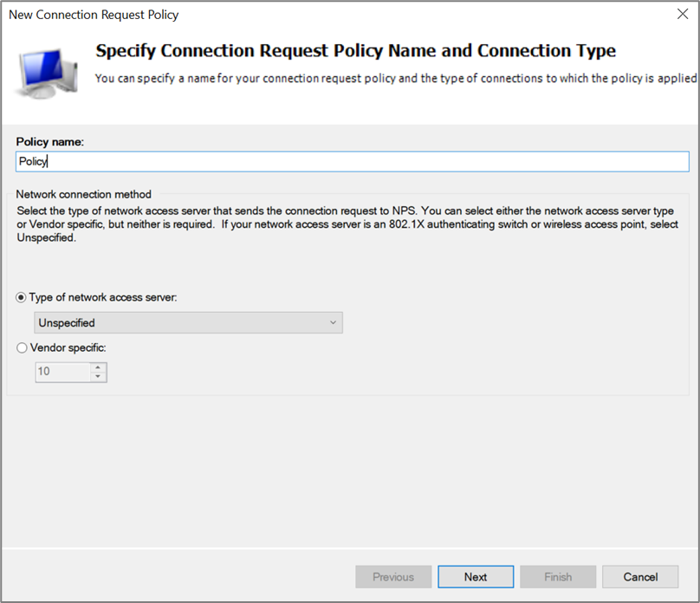
Task: Cancel the policy wizard
Action: pyautogui.click(x=640, y=577)
